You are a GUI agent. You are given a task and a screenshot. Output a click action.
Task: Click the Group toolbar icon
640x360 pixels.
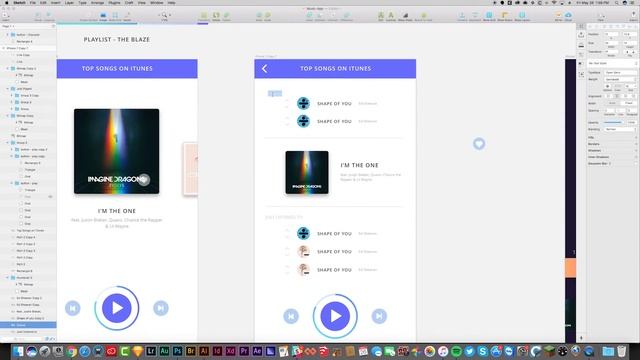click(x=38, y=16)
